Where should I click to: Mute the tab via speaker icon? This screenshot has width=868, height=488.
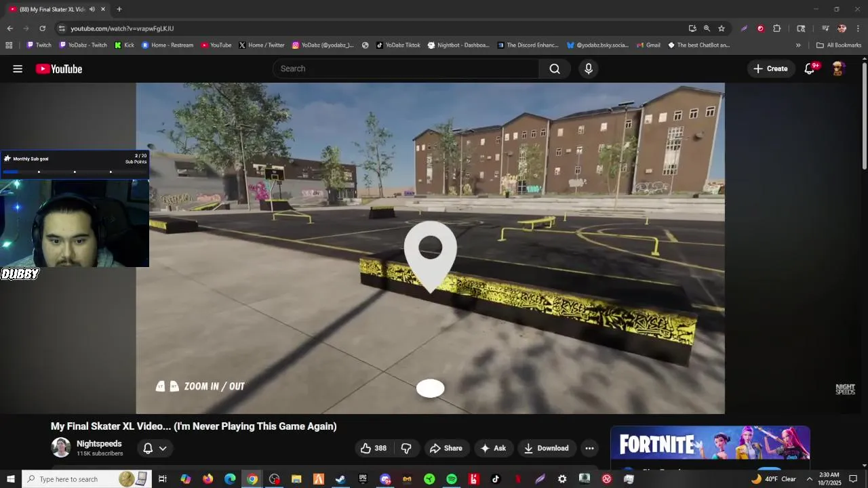click(x=92, y=9)
